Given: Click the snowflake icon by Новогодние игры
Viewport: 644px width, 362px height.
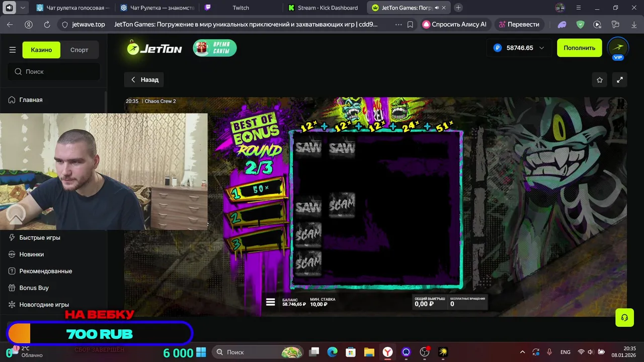Looking at the screenshot, I should pyautogui.click(x=12, y=305).
